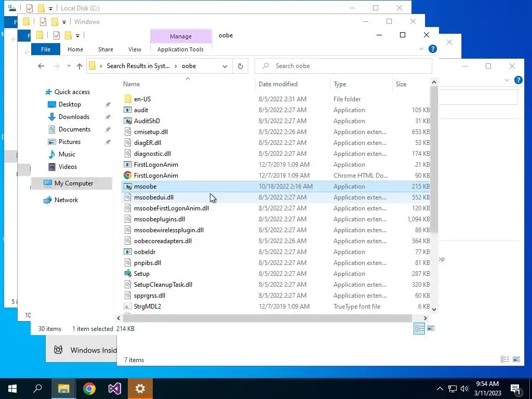Open Downloads in Quick access
532x399 pixels.
click(74, 117)
